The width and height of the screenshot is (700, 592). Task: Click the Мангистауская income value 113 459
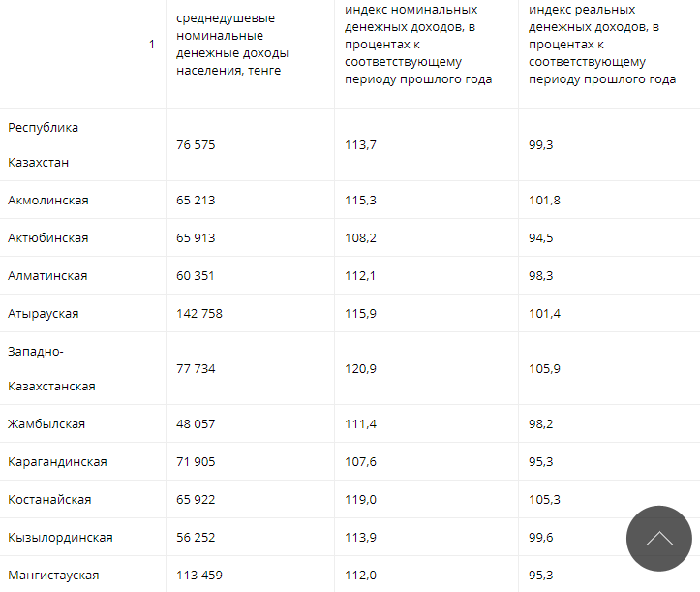tap(199, 575)
